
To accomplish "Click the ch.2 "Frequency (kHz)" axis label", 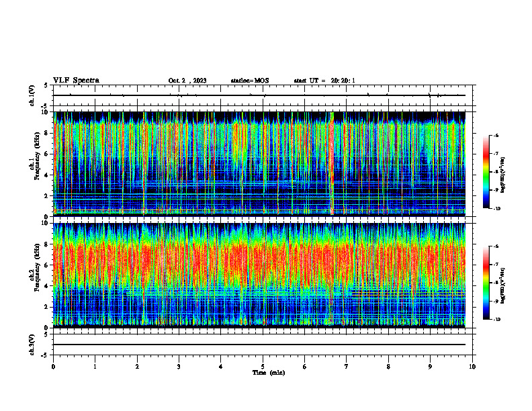I will (x=37, y=267).
